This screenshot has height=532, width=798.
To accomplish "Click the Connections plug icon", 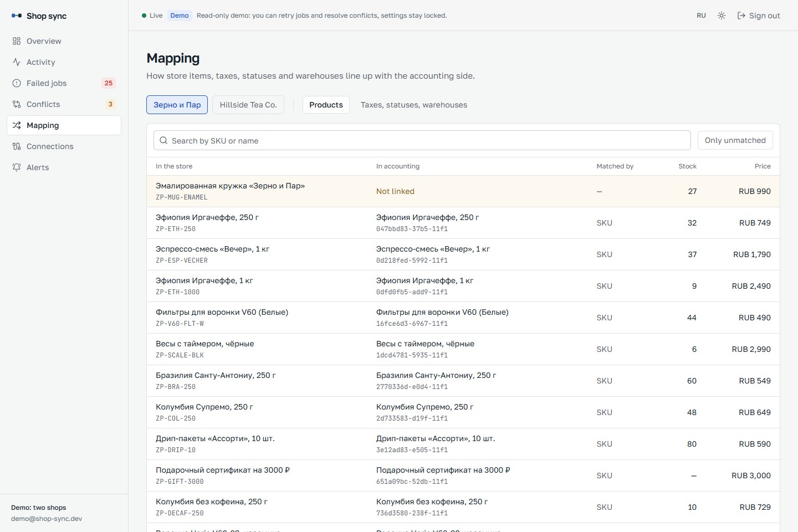I will 17,146.
